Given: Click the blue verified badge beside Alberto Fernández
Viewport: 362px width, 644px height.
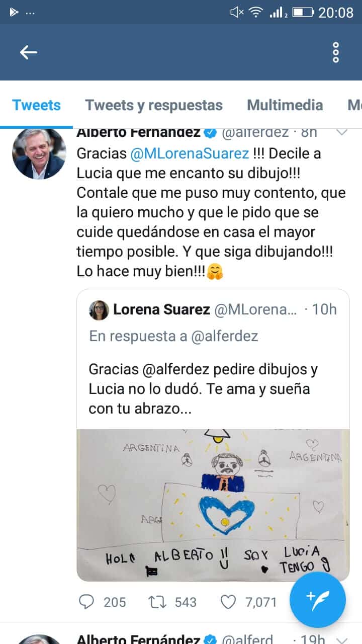Looking at the screenshot, I should click(210, 133).
